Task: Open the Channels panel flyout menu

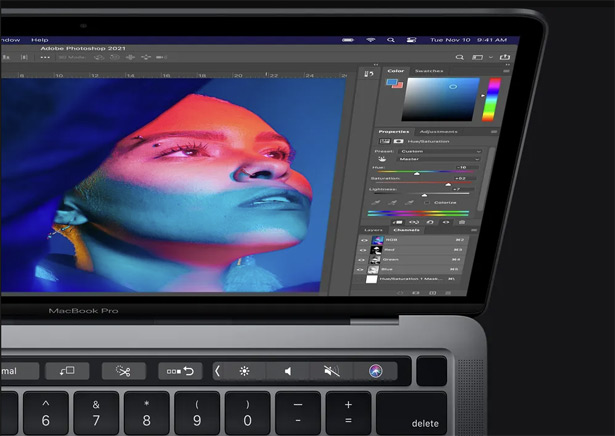Action: 473,230
